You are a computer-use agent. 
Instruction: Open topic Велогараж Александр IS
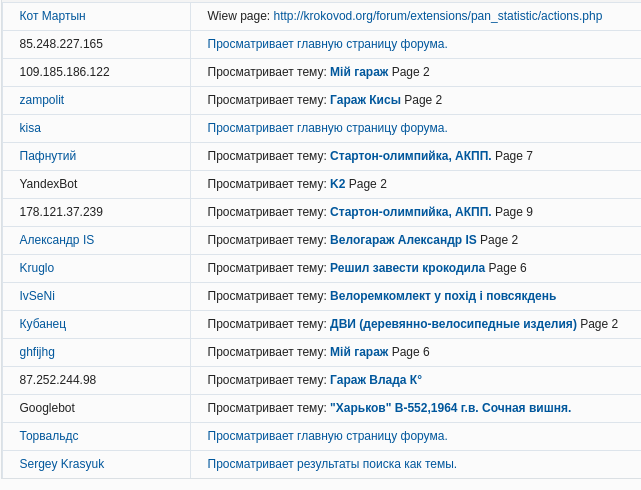coord(403,240)
